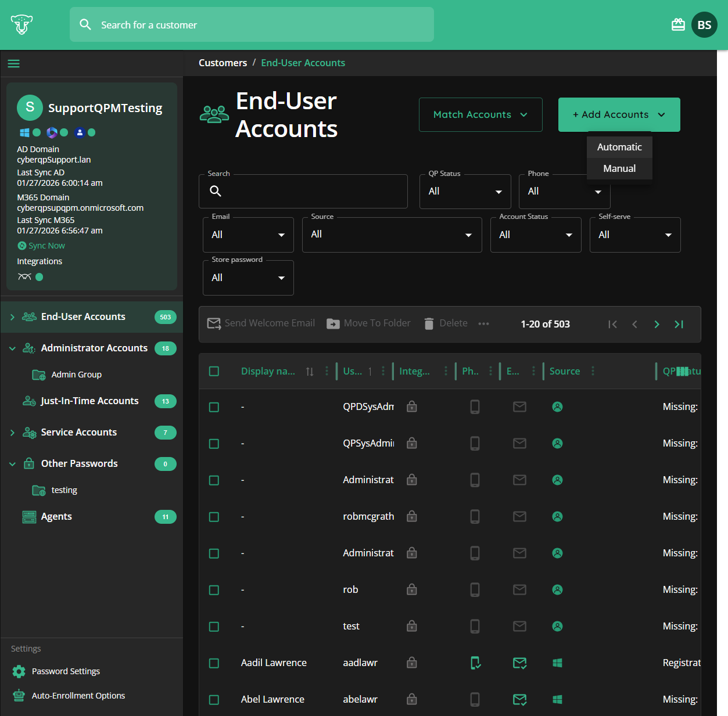Click Delete button in toolbar
Screen dimensions: 728x716
click(446, 323)
